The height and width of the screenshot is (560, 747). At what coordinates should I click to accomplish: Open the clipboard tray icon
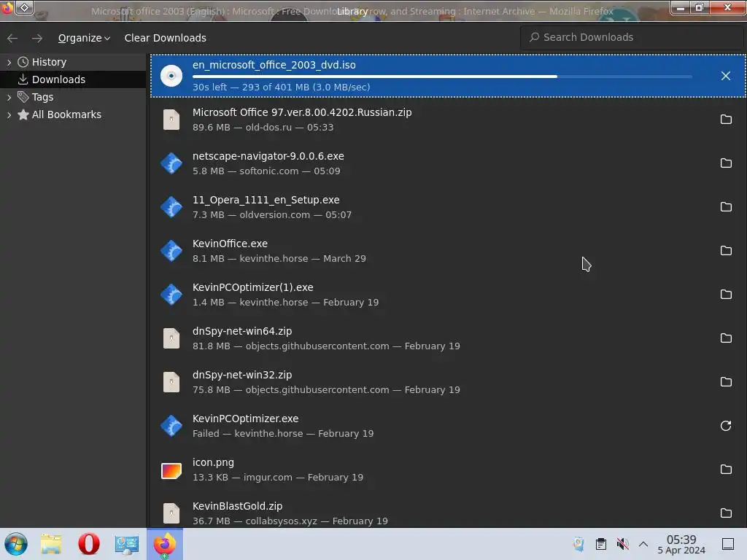(x=601, y=544)
